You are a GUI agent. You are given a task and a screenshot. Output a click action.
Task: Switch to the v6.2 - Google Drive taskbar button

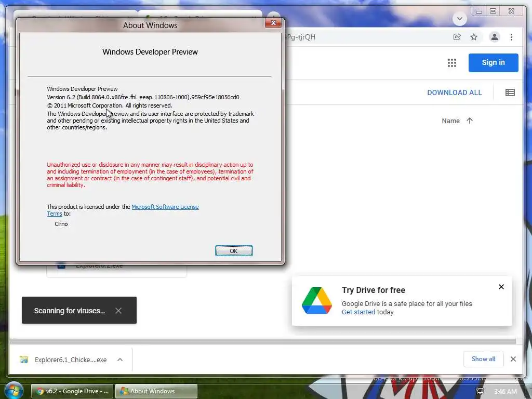(72, 391)
